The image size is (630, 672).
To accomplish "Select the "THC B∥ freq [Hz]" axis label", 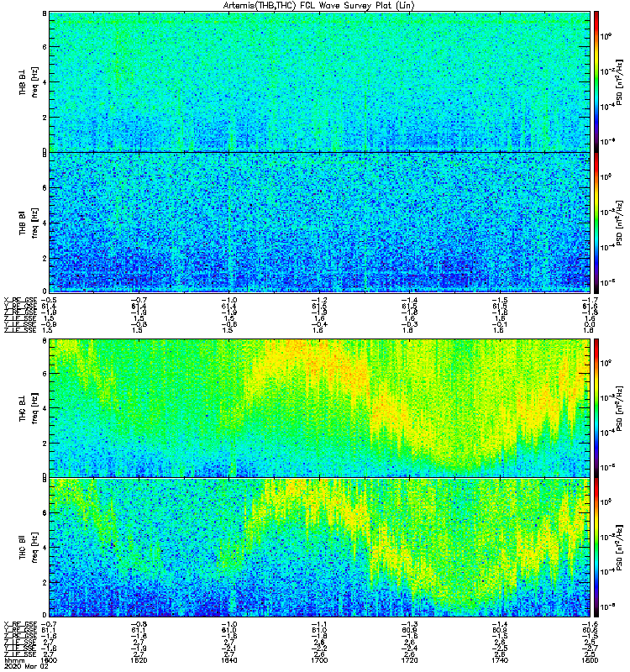I will pos(29,548).
